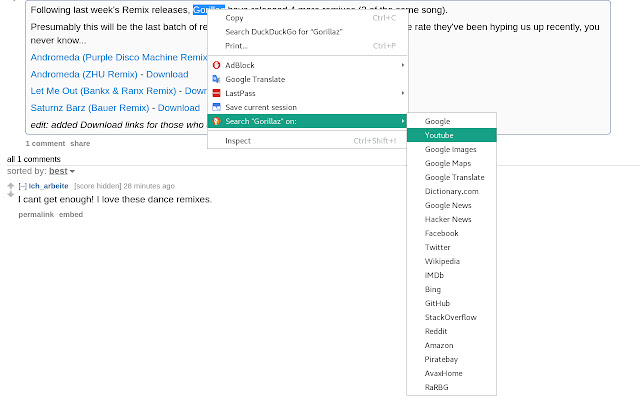The height and width of the screenshot is (400, 640).
Task: Click the share link below the post
Action: pyautogui.click(x=80, y=144)
